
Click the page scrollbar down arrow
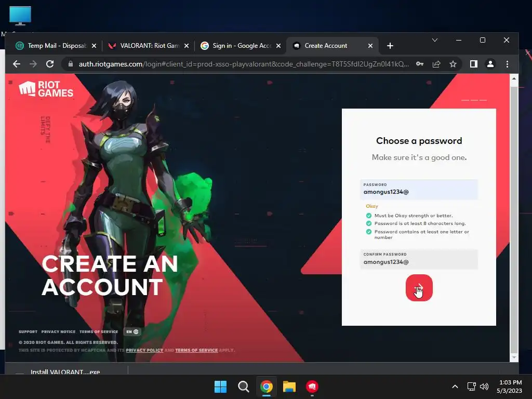coord(514,357)
